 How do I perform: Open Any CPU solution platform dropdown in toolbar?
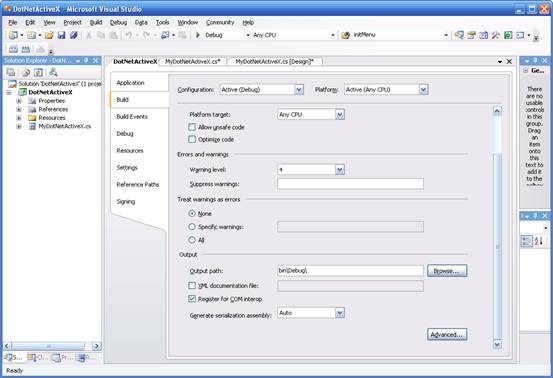click(333, 35)
